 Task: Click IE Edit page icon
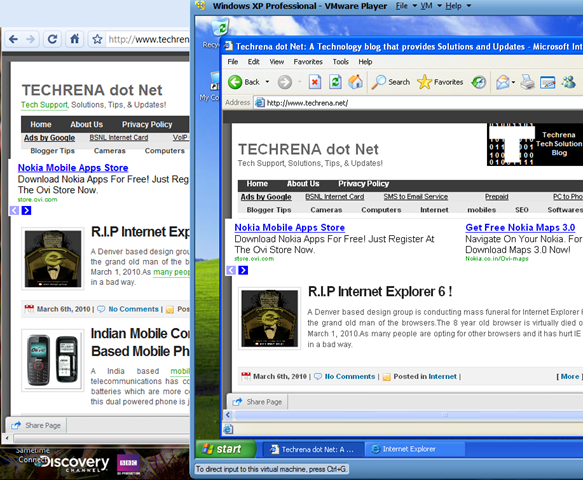[547, 82]
